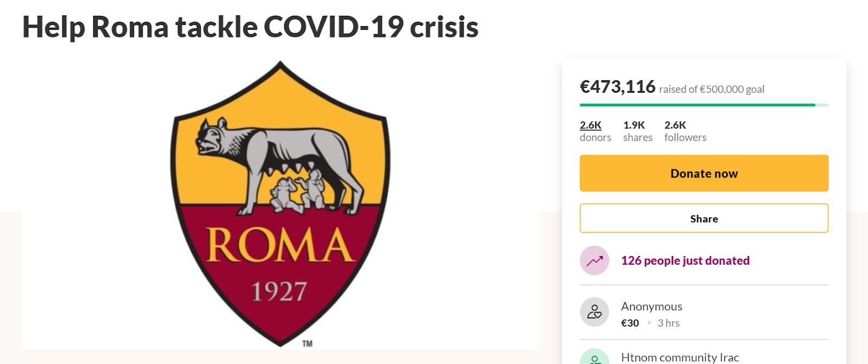Click the Htnom community Irac avatar icon

pos(594,356)
